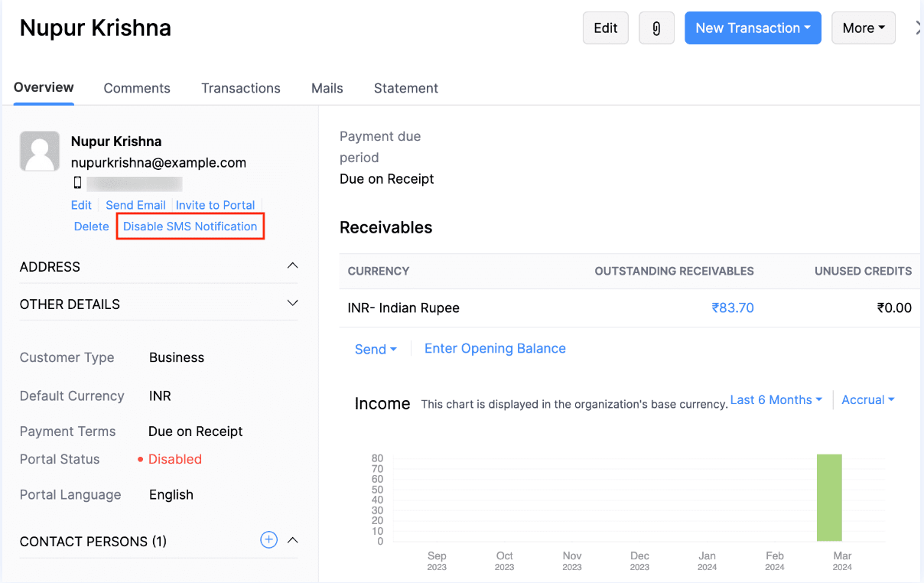The width and height of the screenshot is (924, 583).
Task: Switch to the Transactions tab
Action: (240, 88)
